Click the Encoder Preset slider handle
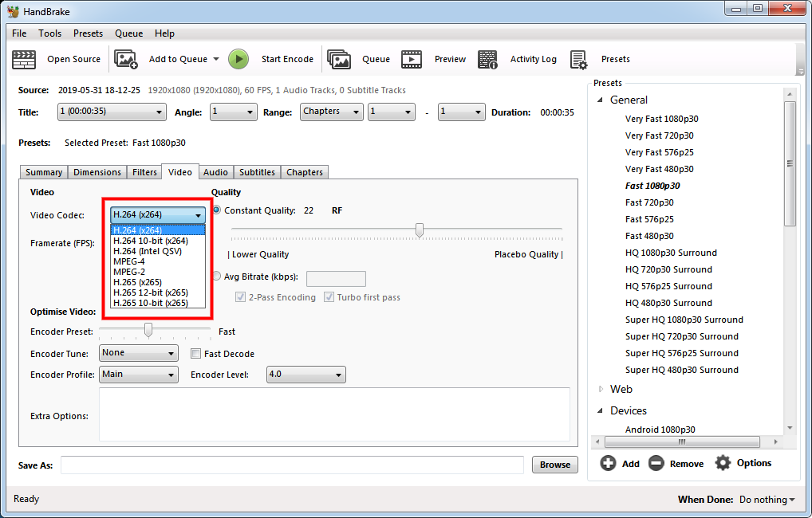 point(148,330)
